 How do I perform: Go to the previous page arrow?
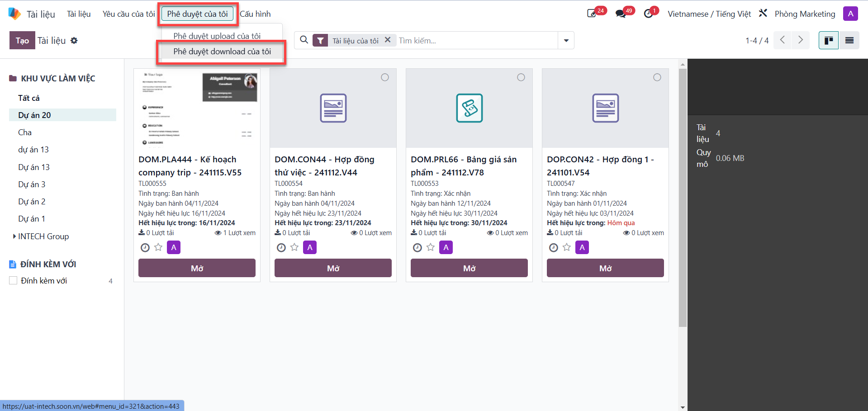(783, 40)
